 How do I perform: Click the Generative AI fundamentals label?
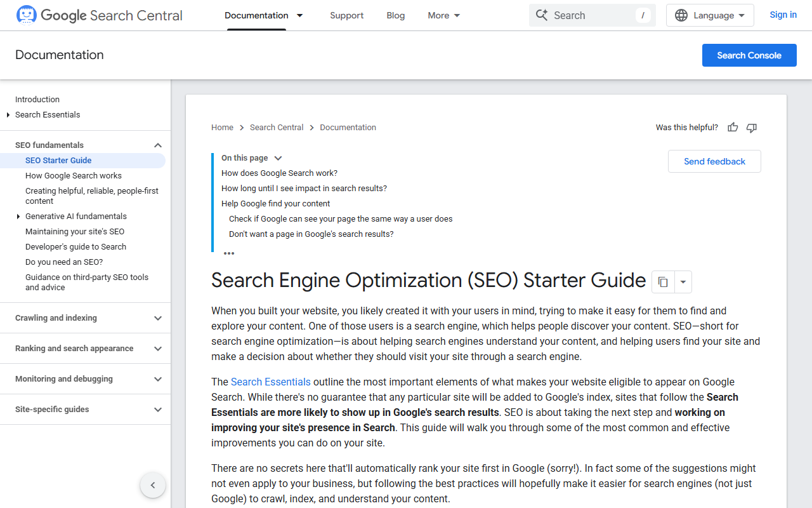click(76, 217)
